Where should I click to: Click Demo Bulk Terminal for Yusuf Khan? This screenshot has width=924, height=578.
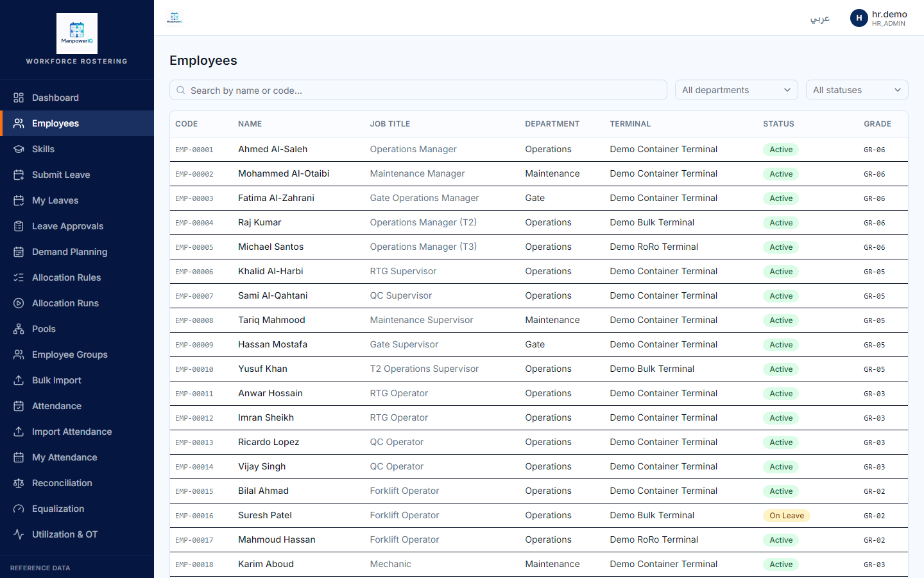[652, 369]
